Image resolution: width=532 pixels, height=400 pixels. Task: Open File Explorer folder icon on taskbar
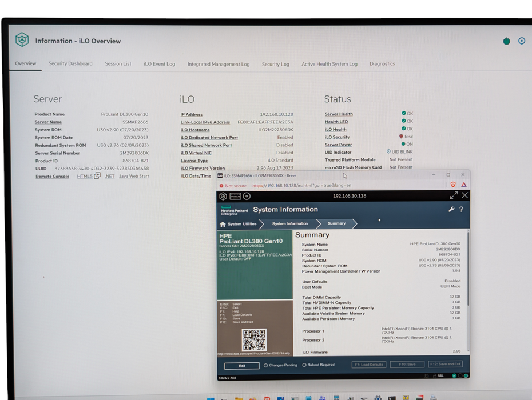point(239,399)
